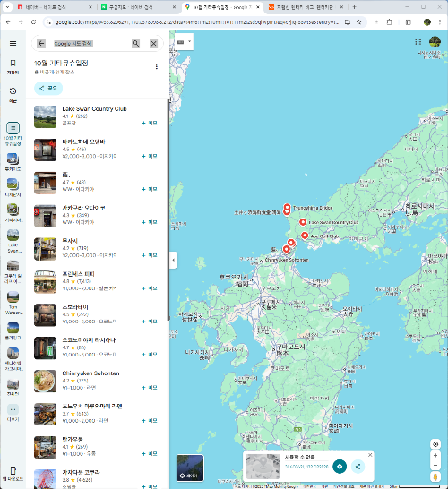Open browser extensions puzzle icon
This screenshot has width=448, height=489.
point(390,21)
